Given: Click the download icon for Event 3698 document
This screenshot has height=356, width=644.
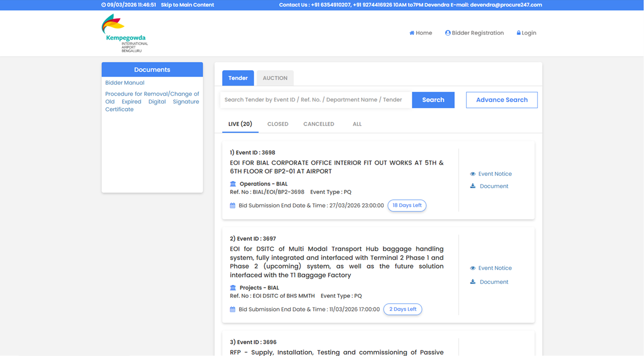Looking at the screenshot, I should 472,186.
